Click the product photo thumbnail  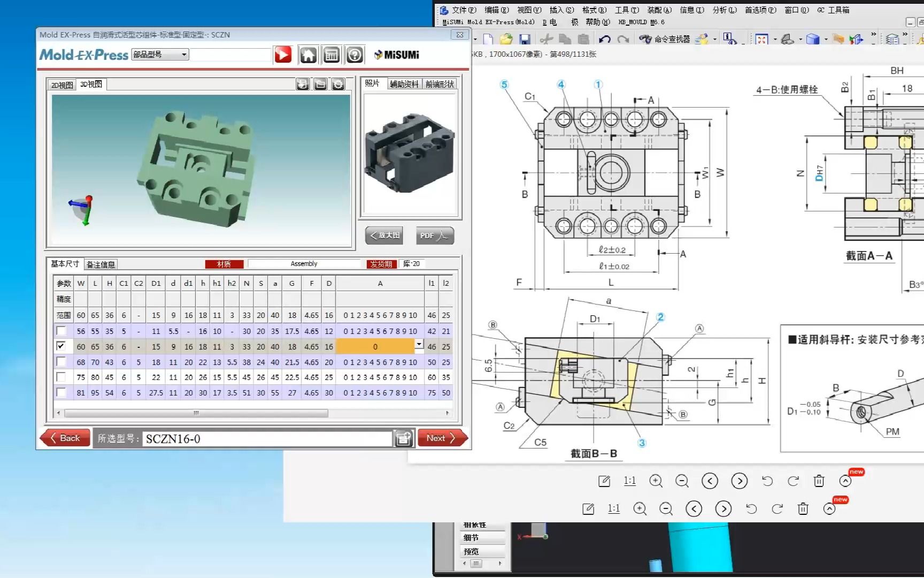(410, 154)
